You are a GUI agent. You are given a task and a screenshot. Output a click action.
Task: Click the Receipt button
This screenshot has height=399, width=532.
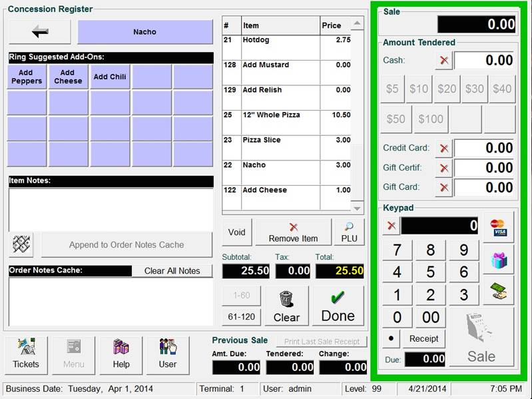(423, 338)
